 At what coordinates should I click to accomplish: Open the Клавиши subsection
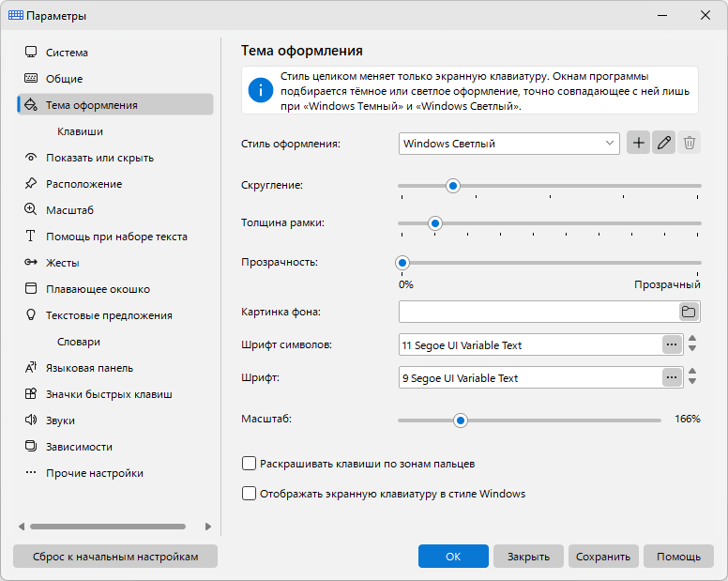coord(115,131)
